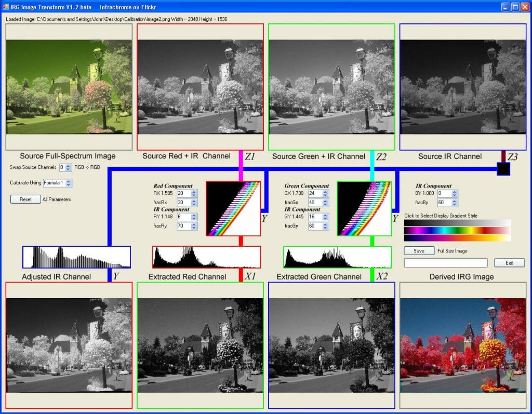
Task: Select the grayscale display gradient style
Action: (x=457, y=223)
